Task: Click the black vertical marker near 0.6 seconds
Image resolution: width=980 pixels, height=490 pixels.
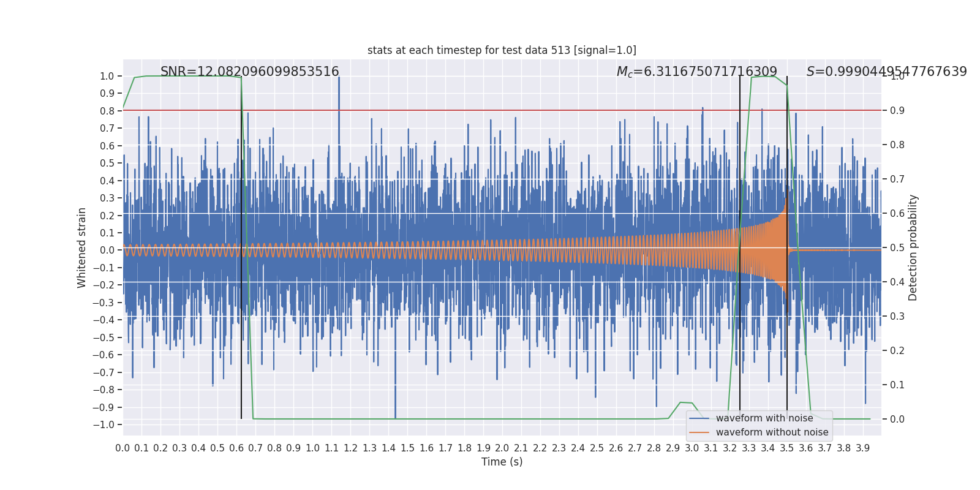Action: 241,276
